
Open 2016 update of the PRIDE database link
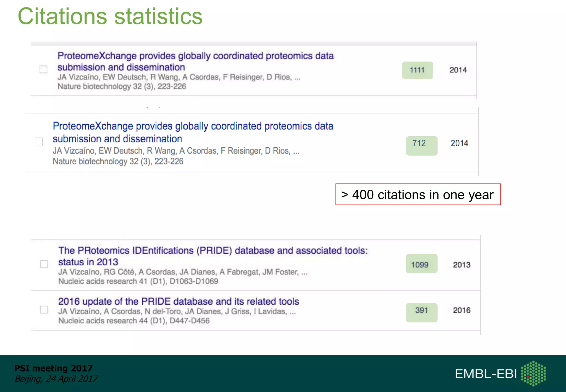(179, 301)
